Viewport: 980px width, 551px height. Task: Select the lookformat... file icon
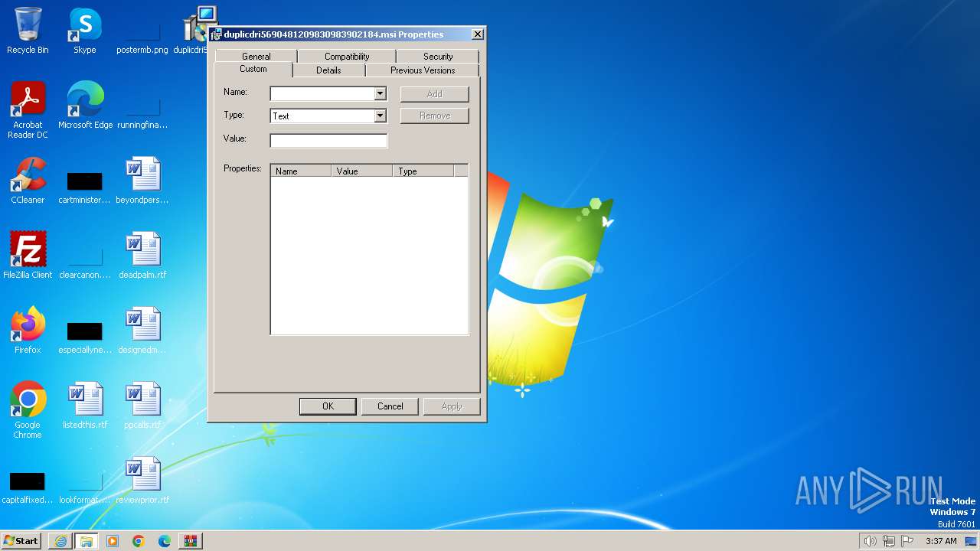85,486
